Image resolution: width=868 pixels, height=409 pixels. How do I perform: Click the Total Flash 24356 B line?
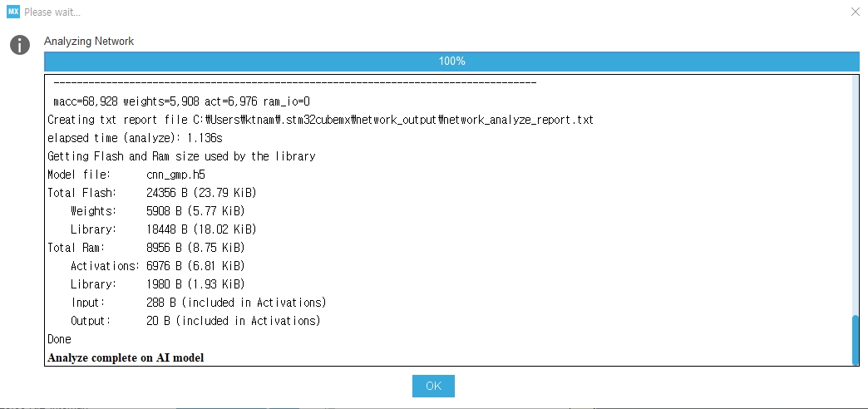(152, 193)
